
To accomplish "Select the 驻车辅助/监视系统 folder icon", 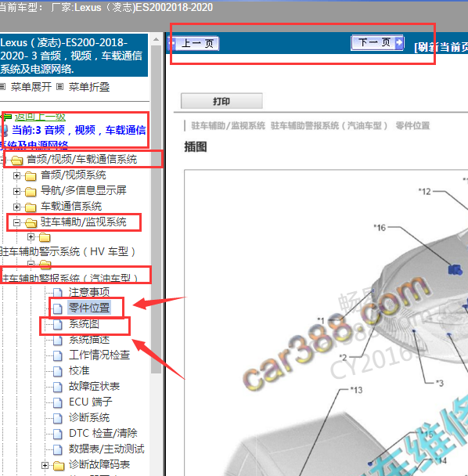I will [x=31, y=223].
